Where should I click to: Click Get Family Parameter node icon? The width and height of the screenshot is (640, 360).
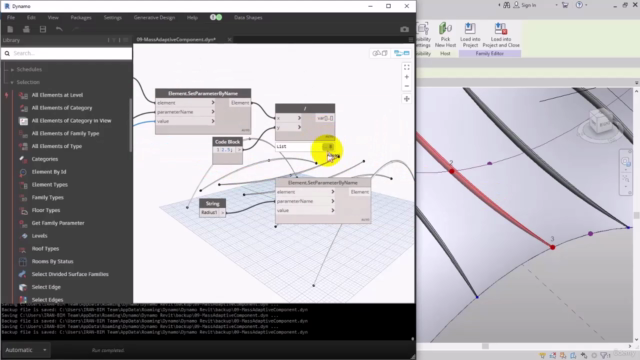(23, 223)
